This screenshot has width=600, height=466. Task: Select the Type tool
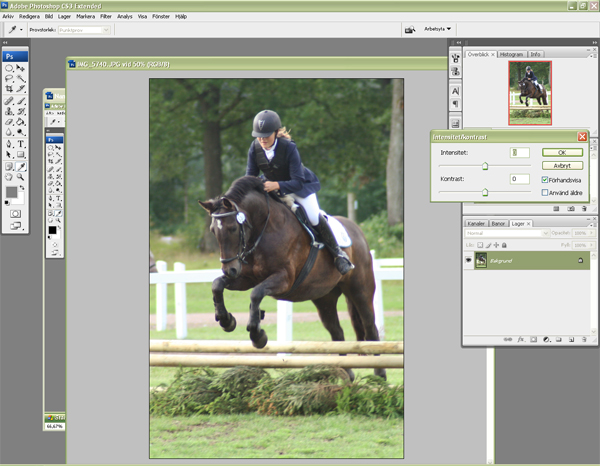pos(21,144)
